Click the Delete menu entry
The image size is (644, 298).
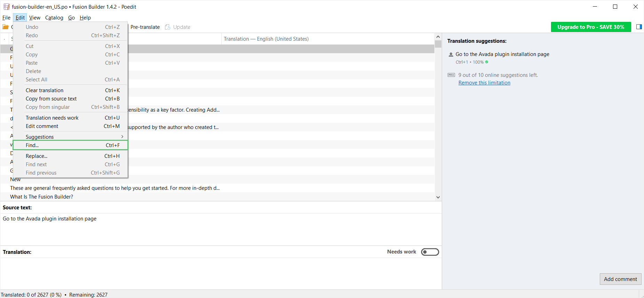click(x=70, y=71)
